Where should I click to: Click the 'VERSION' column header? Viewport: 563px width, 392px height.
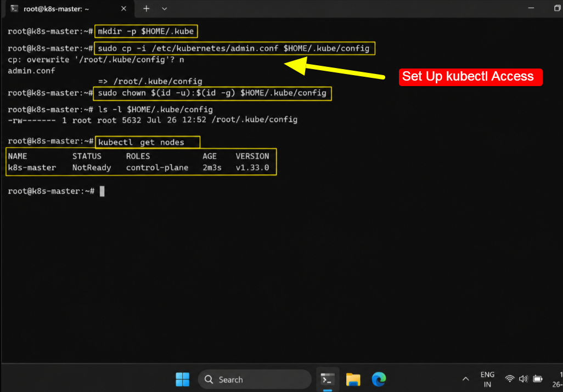point(252,156)
